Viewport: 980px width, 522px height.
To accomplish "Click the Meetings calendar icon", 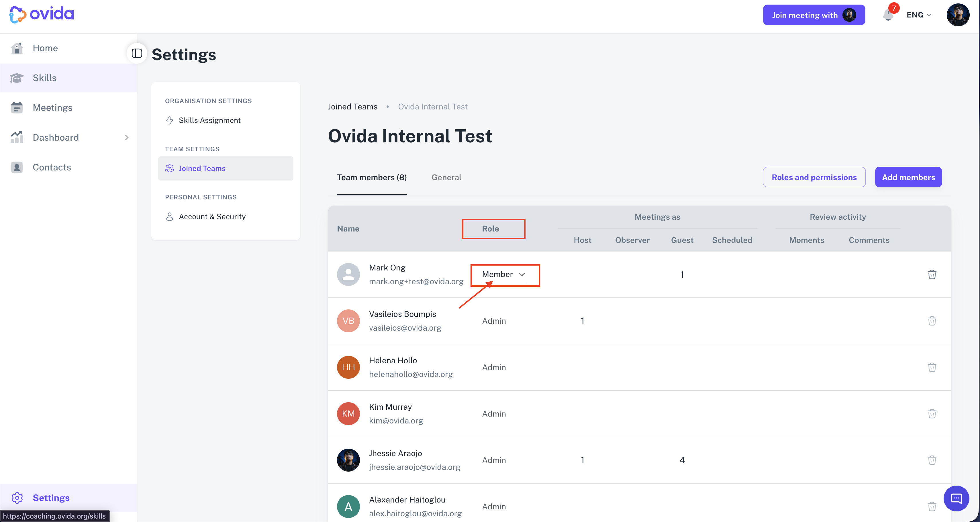I will (17, 108).
